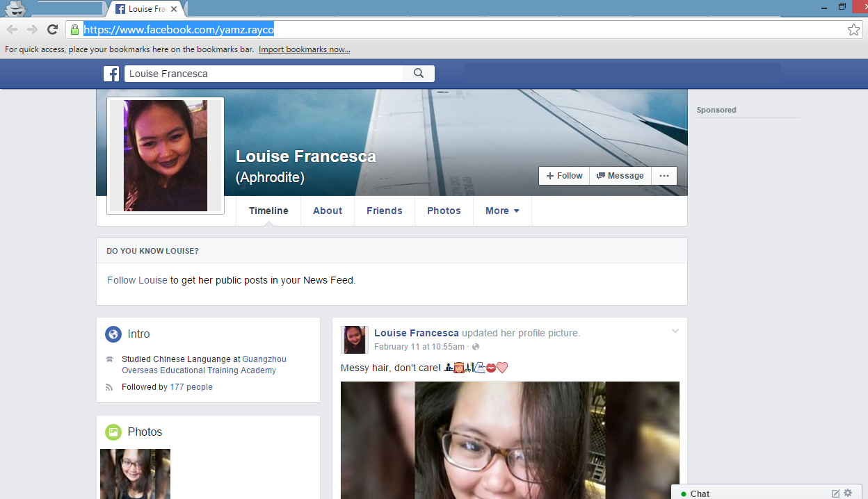Open the large profile picture
The height and width of the screenshot is (499, 868).
coord(166,156)
